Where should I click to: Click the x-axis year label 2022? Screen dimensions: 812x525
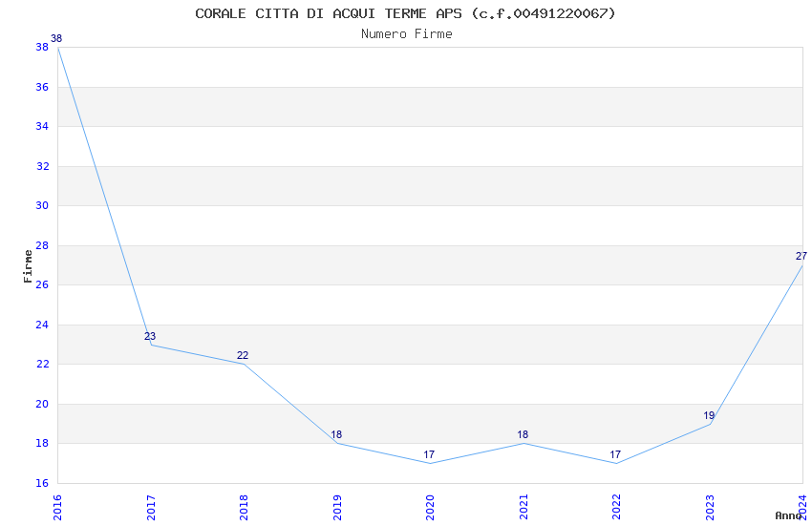point(616,508)
